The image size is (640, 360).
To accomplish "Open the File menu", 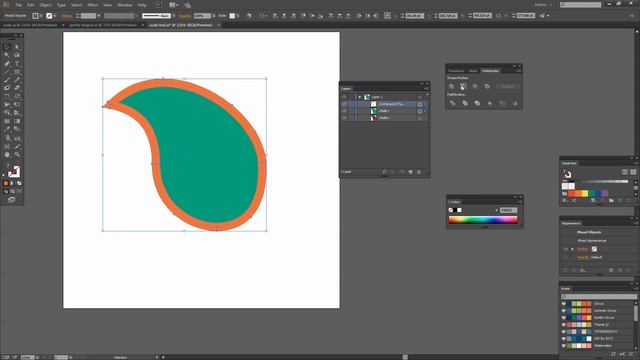I will pyautogui.click(x=18, y=5).
